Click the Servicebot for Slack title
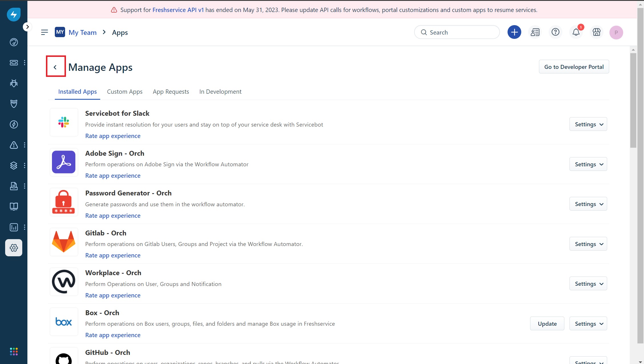The image size is (644, 364). [x=117, y=113]
